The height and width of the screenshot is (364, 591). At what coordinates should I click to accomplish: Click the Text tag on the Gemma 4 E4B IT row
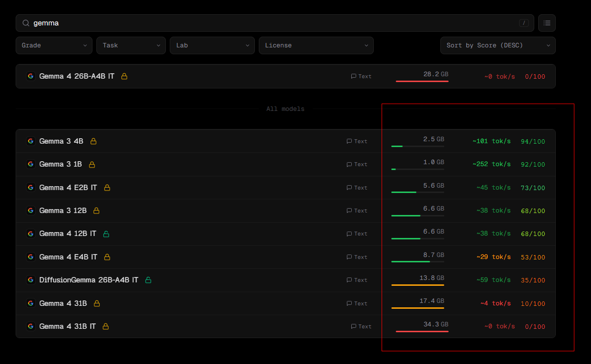click(357, 257)
